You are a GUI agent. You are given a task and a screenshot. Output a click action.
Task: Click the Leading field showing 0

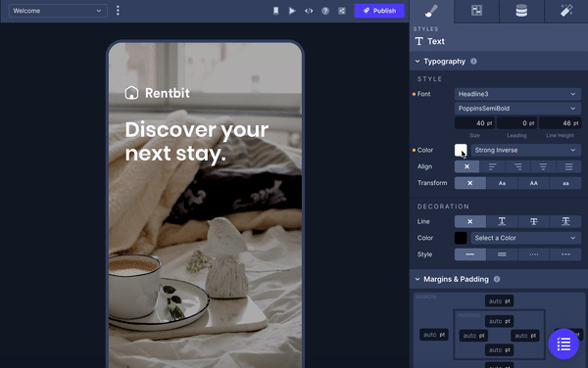(516, 122)
